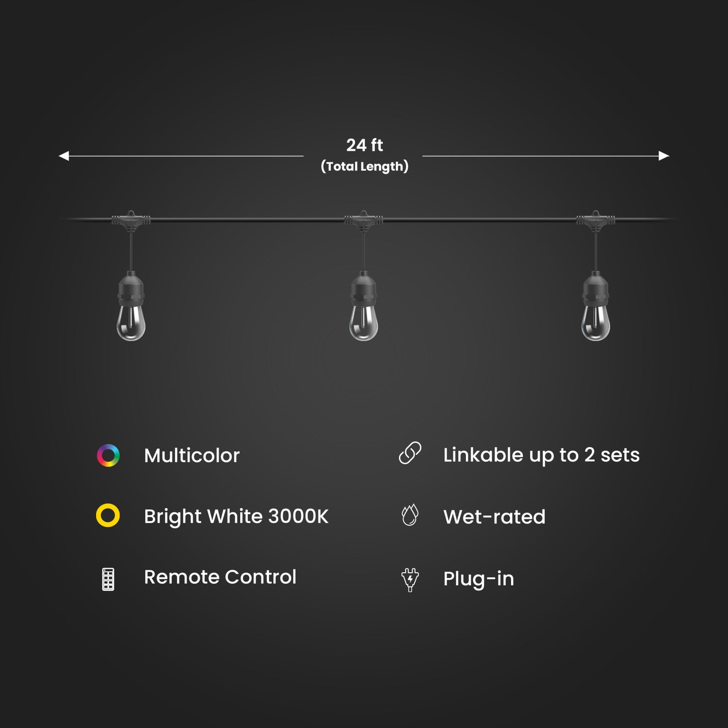Click the water droplet wet-rated icon
This screenshot has width=728, height=728.
[410, 515]
